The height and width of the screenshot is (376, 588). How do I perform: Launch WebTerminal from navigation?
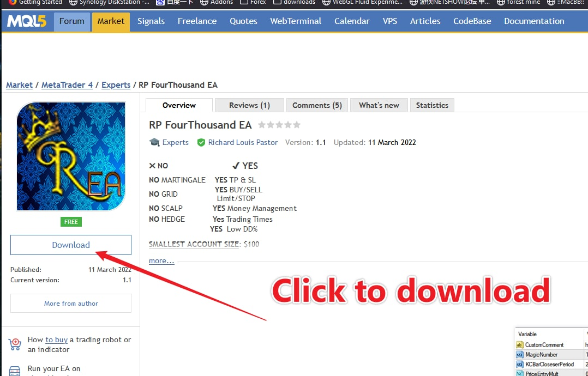click(x=296, y=21)
